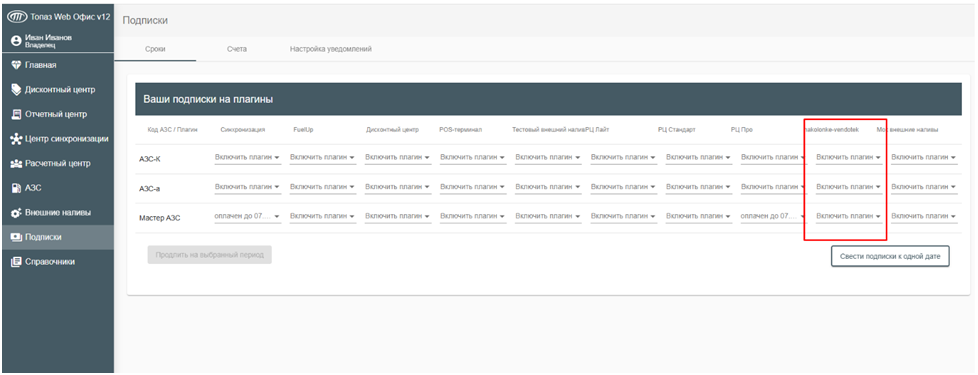Open РЦ Лайт dropdown for Мастер АЗС
This screenshot has width=978, height=375.
tap(624, 216)
